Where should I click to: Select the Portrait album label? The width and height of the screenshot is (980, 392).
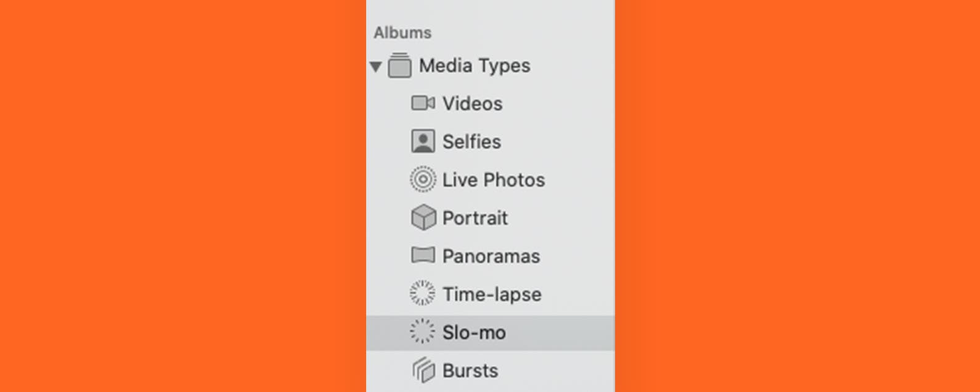coord(475,218)
